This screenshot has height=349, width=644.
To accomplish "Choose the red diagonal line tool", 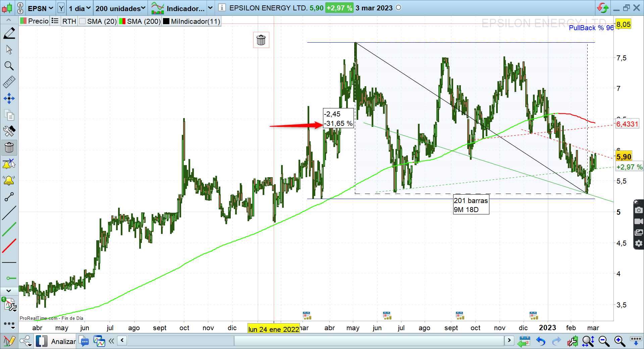I will pyautogui.click(x=9, y=246).
